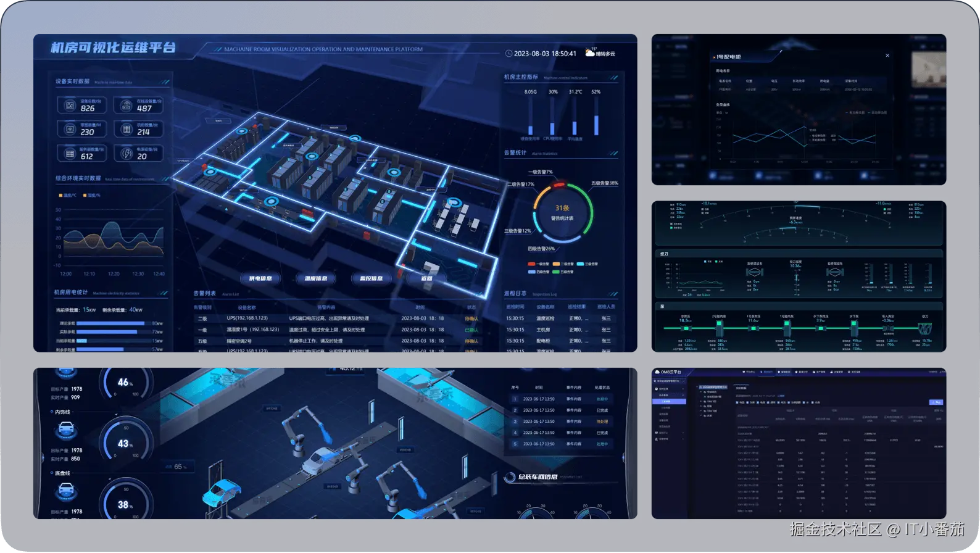Select 温度巡检 in the inspection log
980x553 pixels.
click(546, 318)
